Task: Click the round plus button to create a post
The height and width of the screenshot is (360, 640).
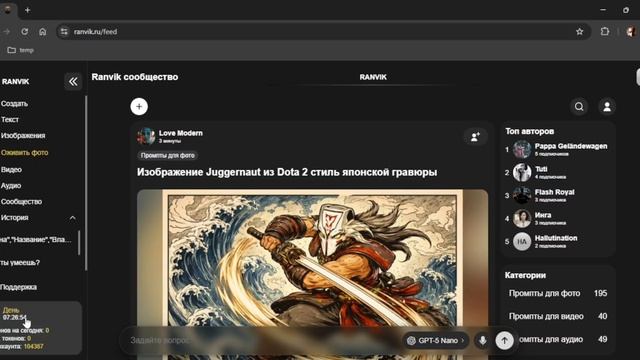Action: pos(139,107)
